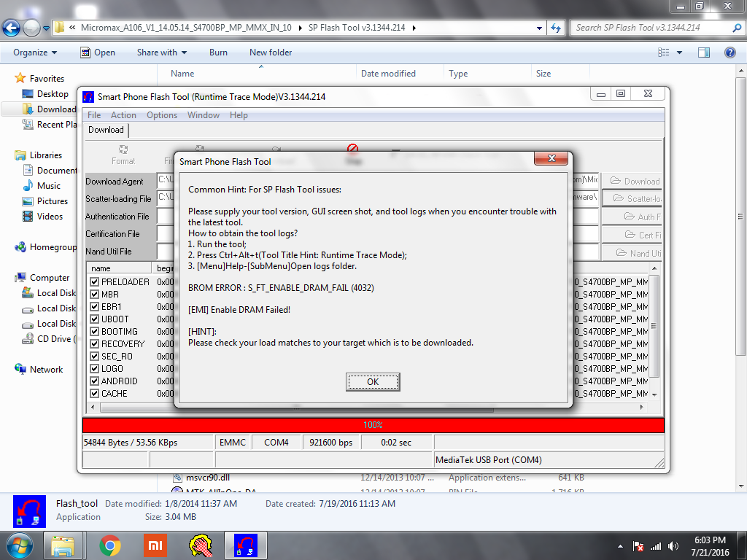The height and width of the screenshot is (560, 747).
Task: Click the SP Flash Tool breadcrumb segment
Action: pos(356,28)
